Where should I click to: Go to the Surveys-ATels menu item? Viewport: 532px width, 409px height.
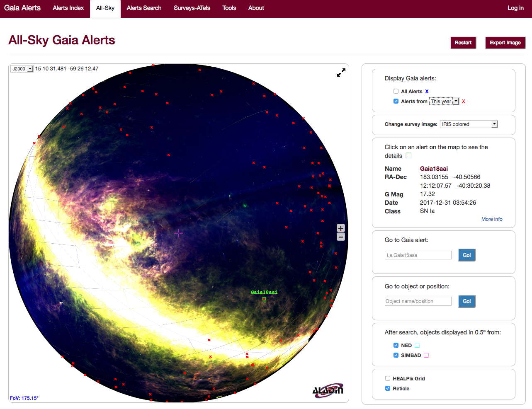pos(192,8)
